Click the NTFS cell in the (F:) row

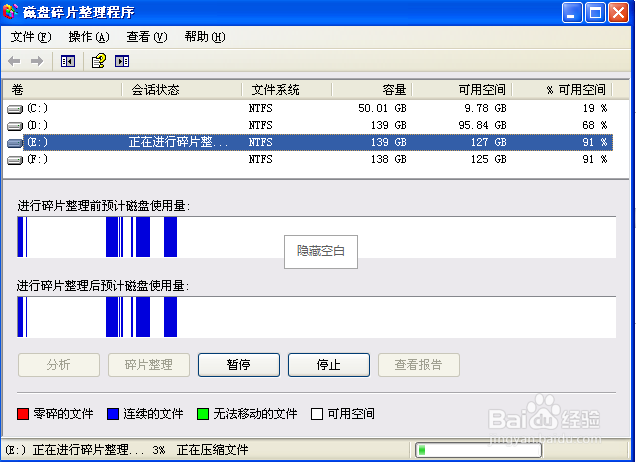[x=260, y=159]
